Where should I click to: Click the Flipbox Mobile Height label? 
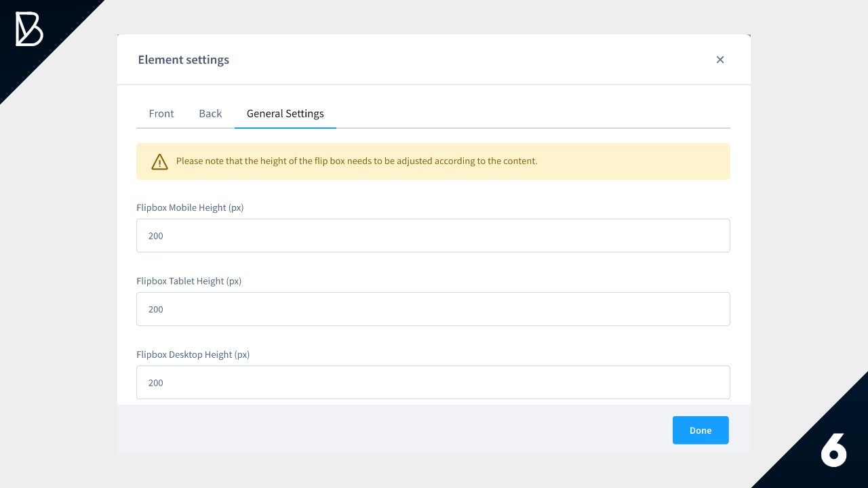[190, 207]
